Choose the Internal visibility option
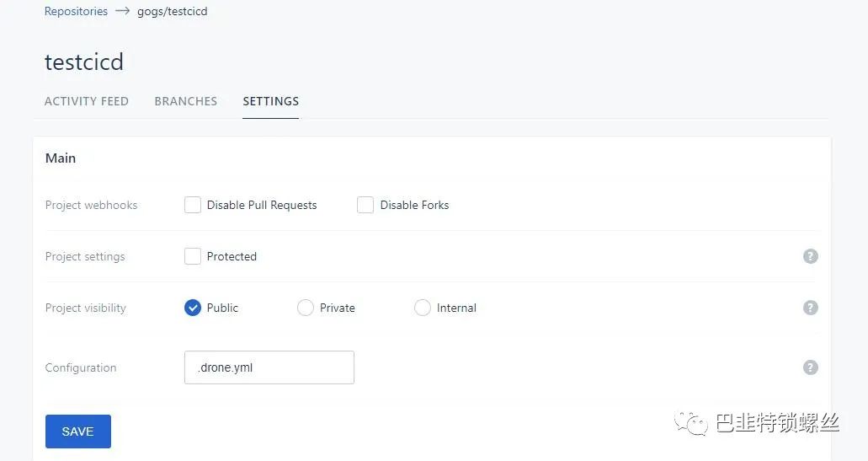Image resolution: width=868 pixels, height=461 pixels. coord(423,308)
